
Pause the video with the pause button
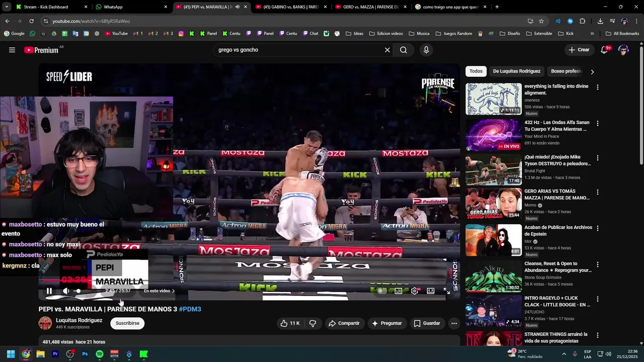(x=49, y=291)
